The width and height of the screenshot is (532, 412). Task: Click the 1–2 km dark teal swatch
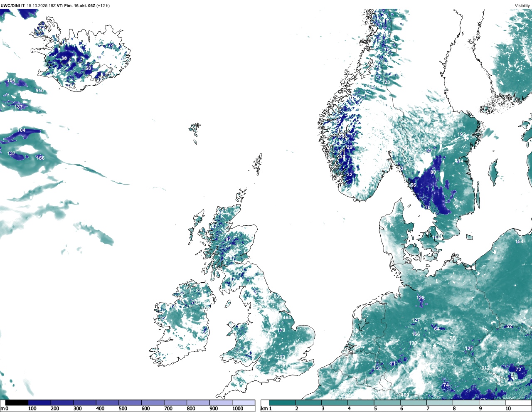tap(282, 403)
